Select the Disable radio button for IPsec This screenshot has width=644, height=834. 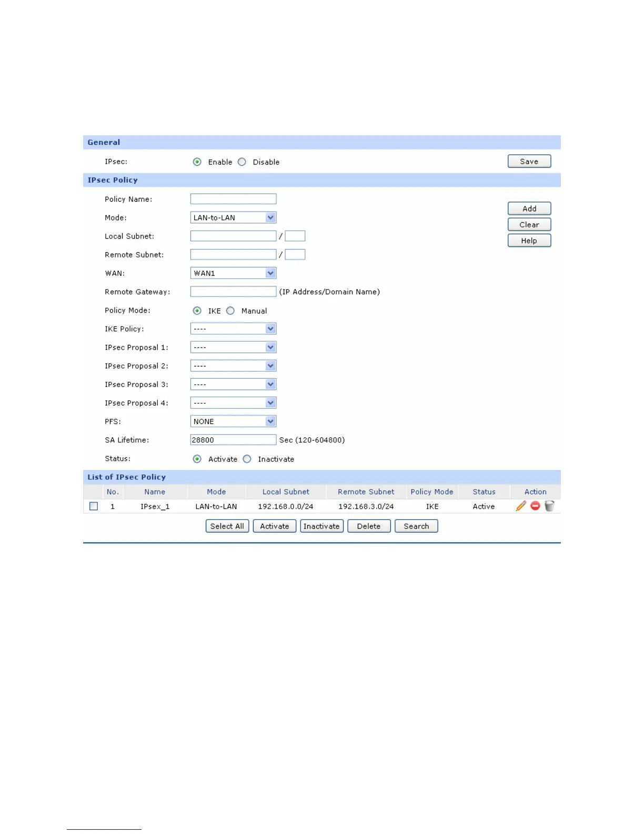coord(242,162)
